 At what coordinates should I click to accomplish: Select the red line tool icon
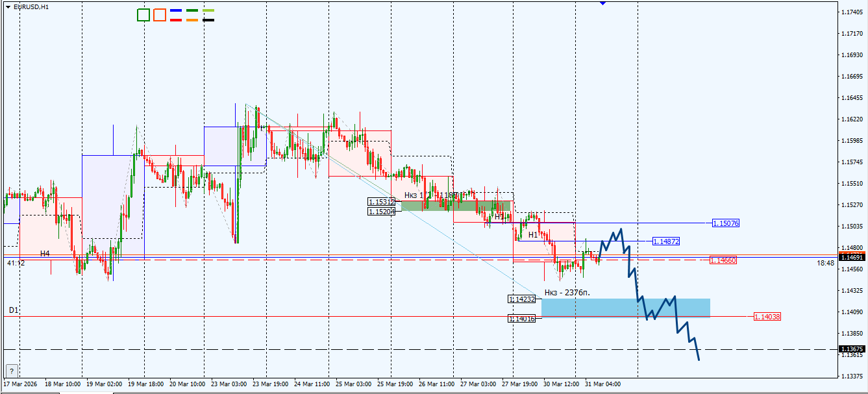click(176, 19)
